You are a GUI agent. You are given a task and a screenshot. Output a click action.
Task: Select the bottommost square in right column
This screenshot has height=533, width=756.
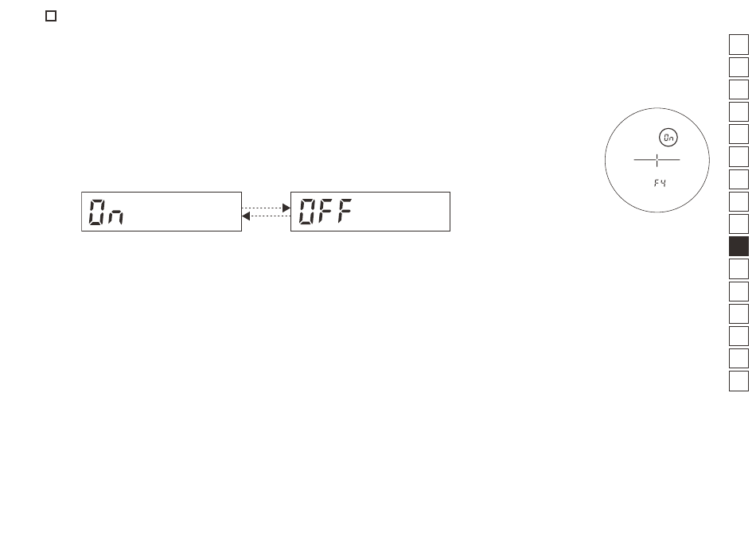pos(738,381)
